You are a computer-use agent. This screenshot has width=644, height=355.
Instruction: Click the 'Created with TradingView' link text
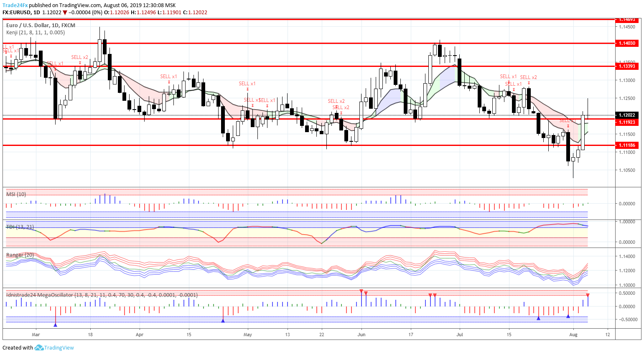(x=38, y=347)
